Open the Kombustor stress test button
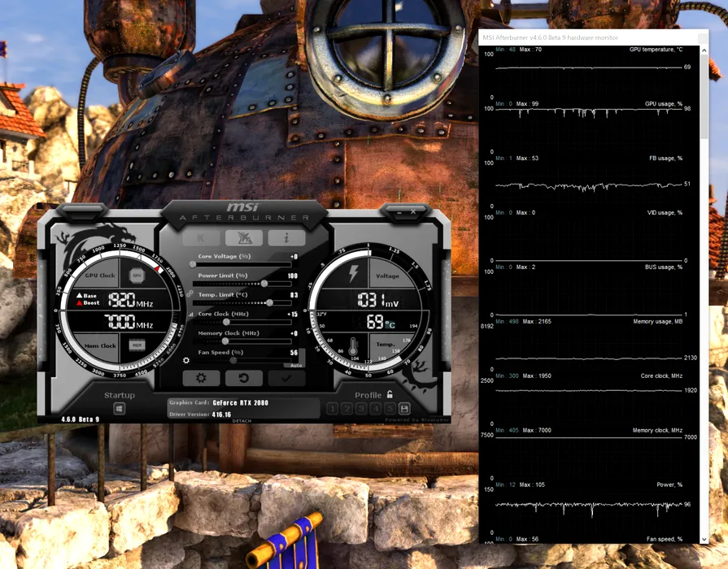Screen dimensions: 728x569 (201, 238)
